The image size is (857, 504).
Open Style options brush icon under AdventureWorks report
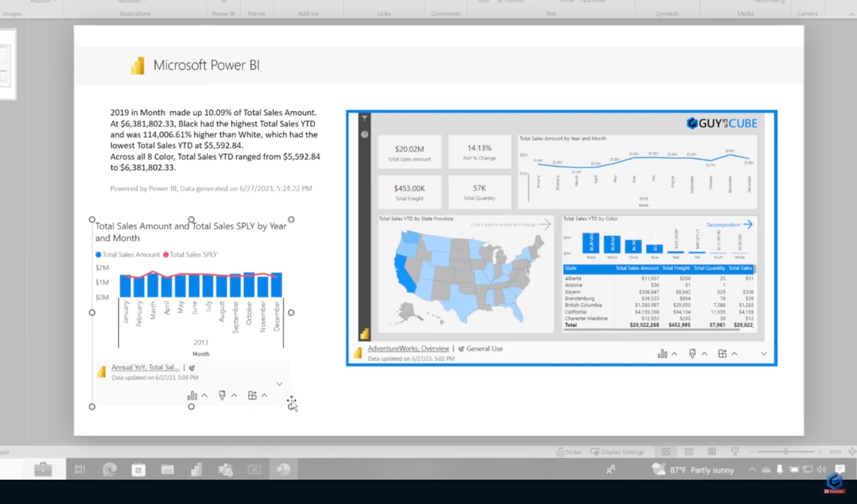[x=692, y=353]
